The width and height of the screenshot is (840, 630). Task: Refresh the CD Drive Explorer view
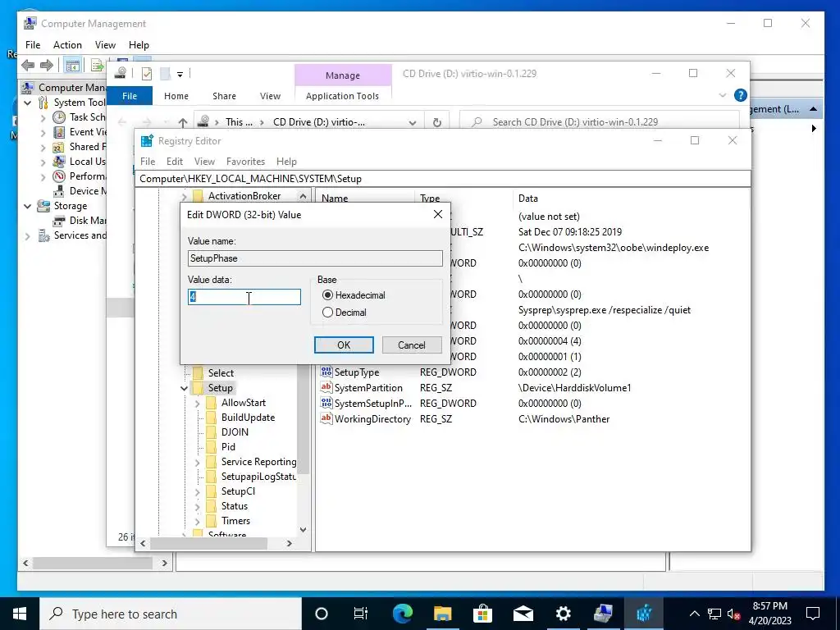pyautogui.click(x=437, y=122)
